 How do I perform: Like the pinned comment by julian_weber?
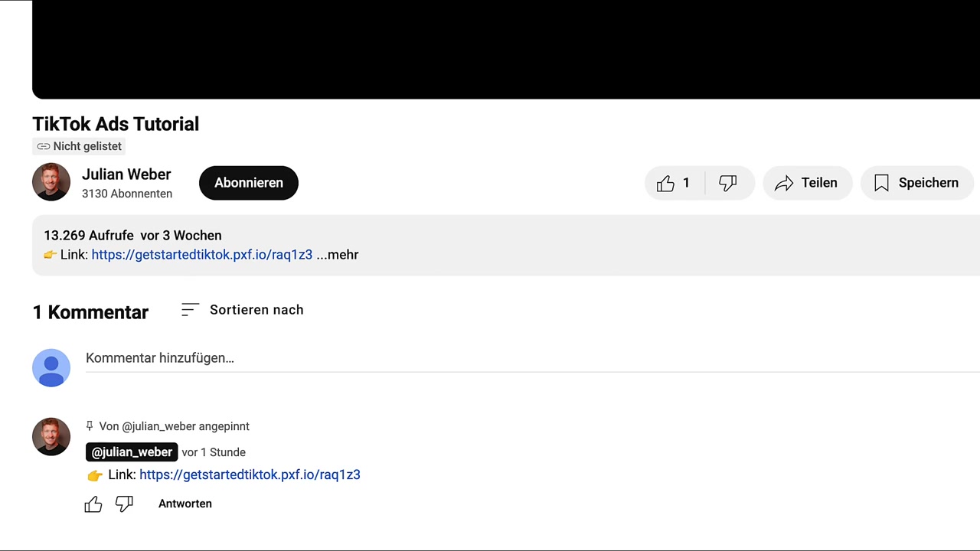point(93,504)
